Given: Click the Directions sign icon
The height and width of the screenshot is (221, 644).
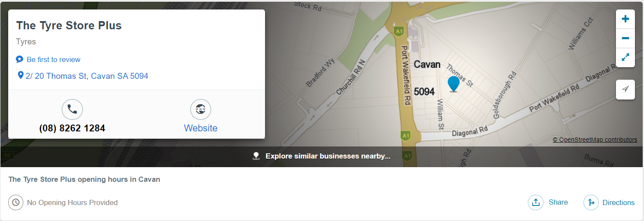Looking at the screenshot, I should (x=591, y=202).
